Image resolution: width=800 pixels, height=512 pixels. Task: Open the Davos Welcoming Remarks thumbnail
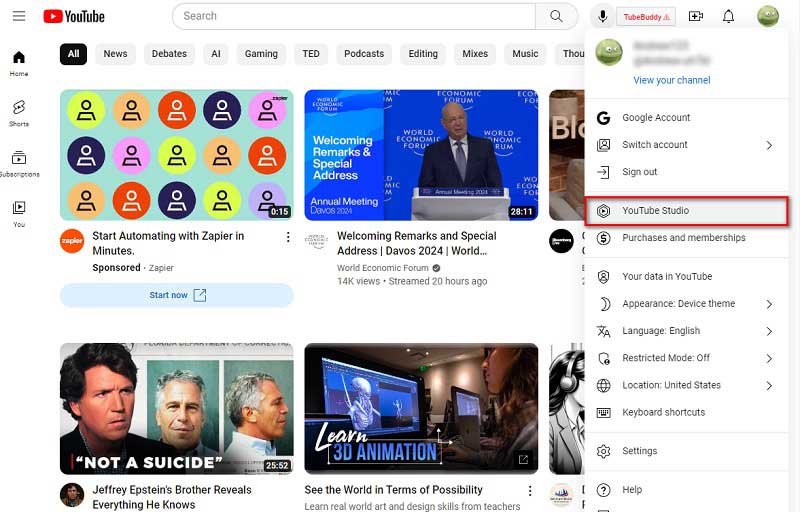click(x=421, y=155)
